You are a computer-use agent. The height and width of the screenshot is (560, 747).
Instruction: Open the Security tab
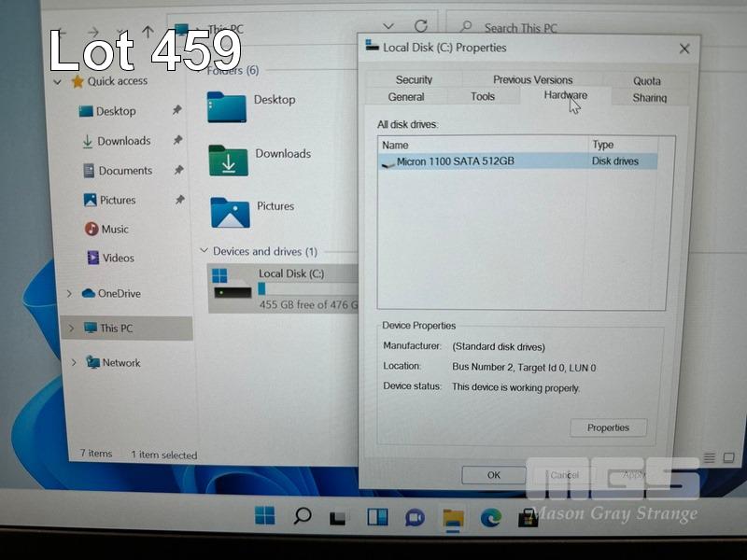414,80
